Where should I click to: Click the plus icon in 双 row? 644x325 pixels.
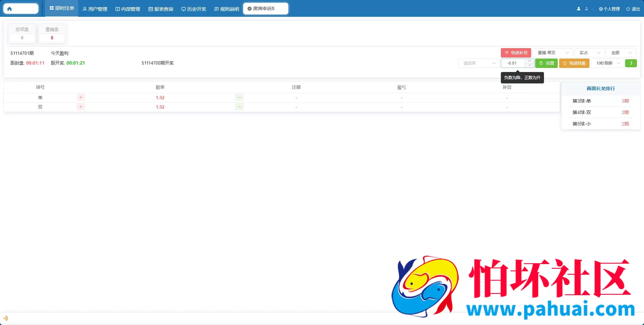click(81, 107)
